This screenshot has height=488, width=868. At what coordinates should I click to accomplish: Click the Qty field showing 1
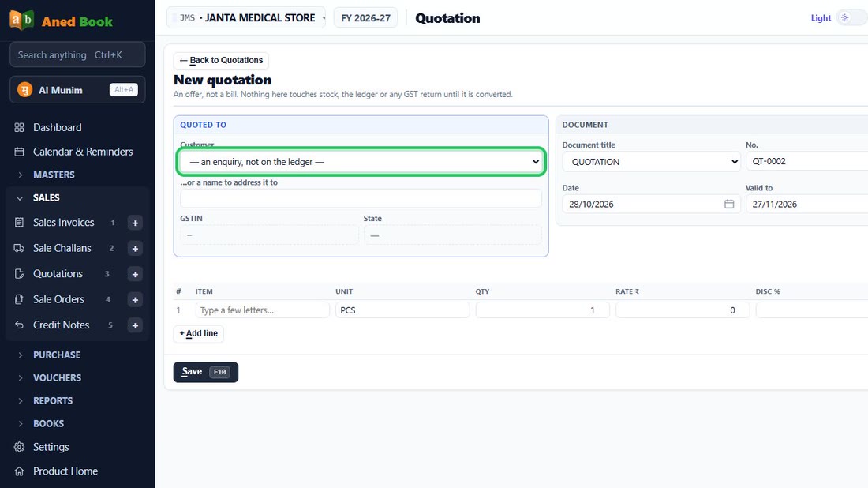point(543,310)
